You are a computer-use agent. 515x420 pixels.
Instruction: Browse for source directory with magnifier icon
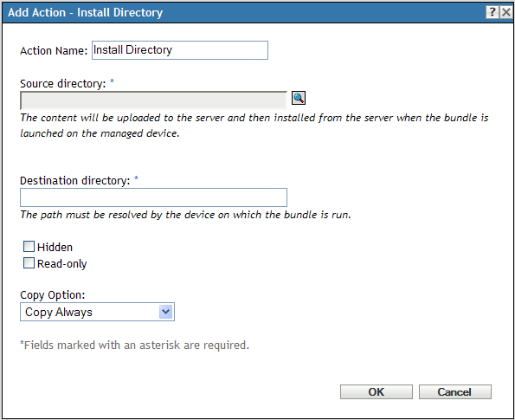tap(299, 98)
